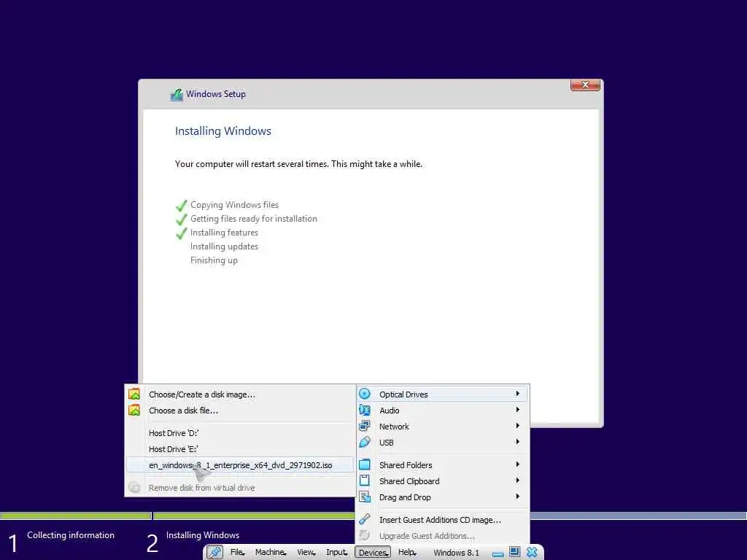Screen dimensions: 747x560
Task: Click the Finishing up step
Action: [x=214, y=260]
